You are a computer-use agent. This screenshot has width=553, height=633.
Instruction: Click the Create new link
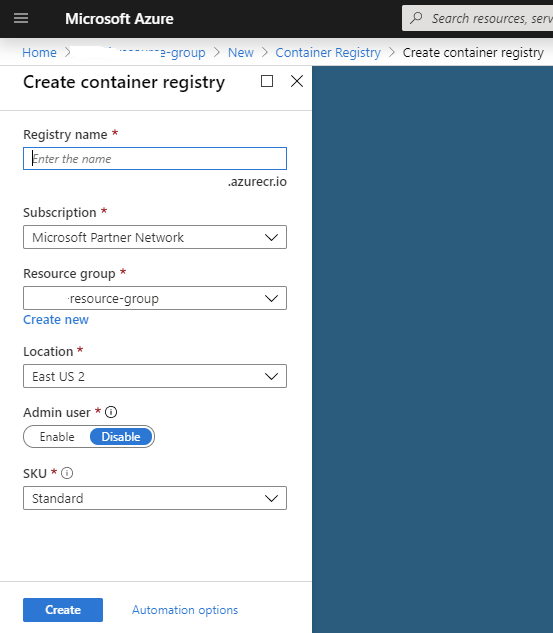[56, 320]
